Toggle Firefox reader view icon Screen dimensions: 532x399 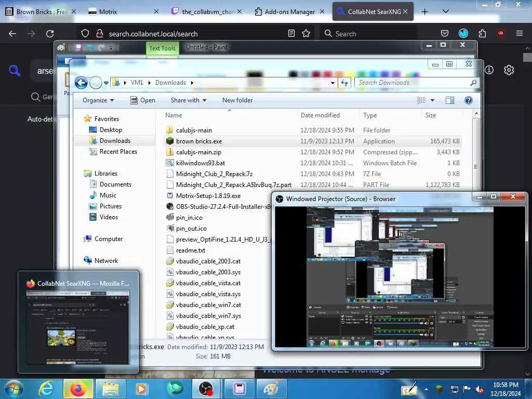[291, 33]
